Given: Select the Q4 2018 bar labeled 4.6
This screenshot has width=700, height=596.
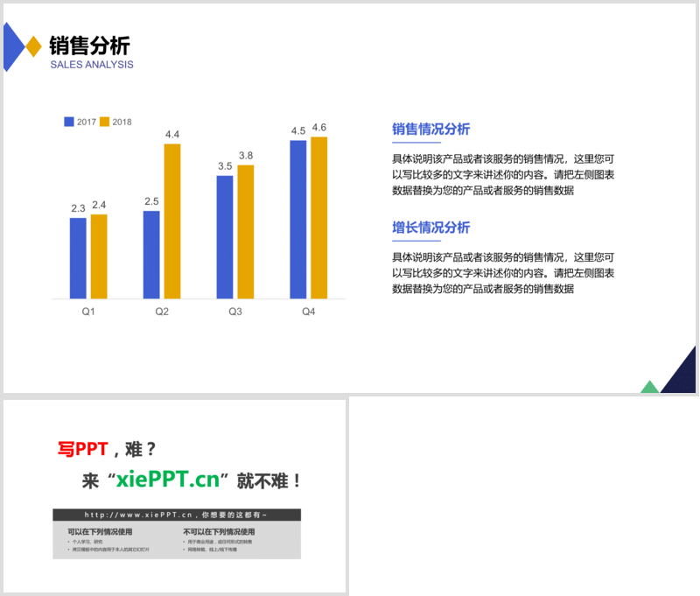Looking at the screenshot, I should click(318, 217).
